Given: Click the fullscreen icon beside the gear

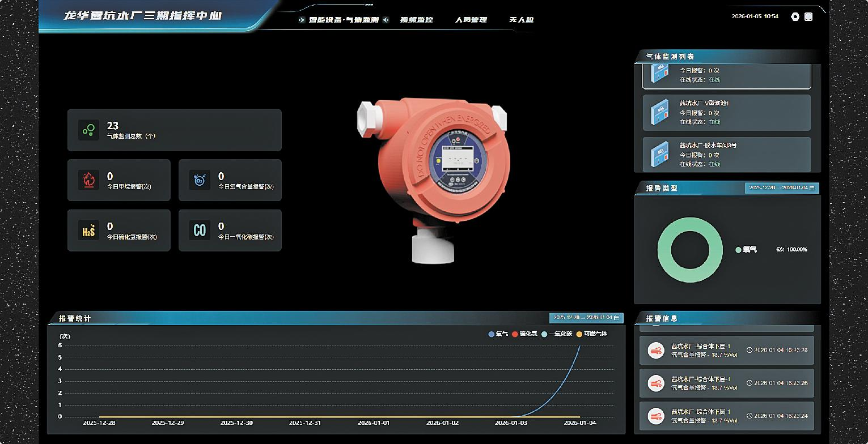Looking at the screenshot, I should pos(808,17).
